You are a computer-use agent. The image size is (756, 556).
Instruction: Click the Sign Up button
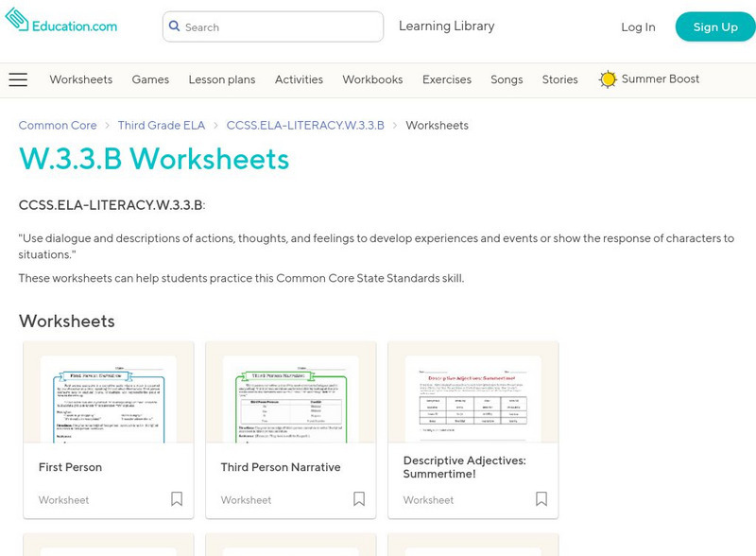pos(715,27)
